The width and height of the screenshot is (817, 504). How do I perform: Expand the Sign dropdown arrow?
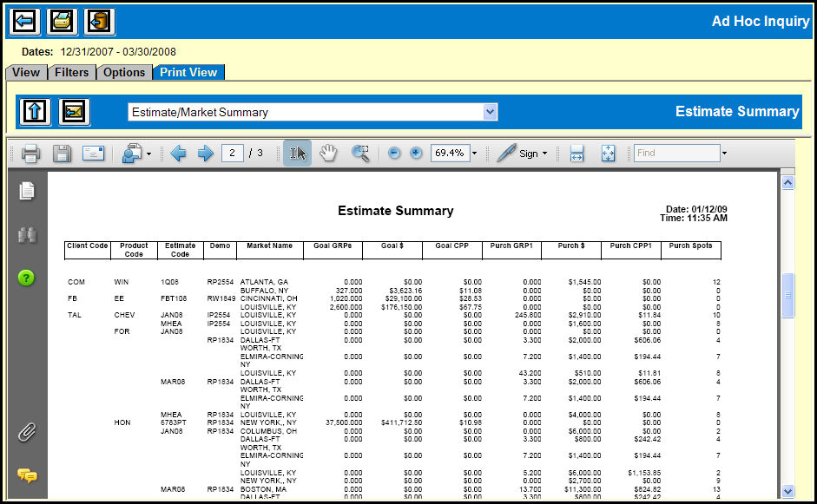545,153
